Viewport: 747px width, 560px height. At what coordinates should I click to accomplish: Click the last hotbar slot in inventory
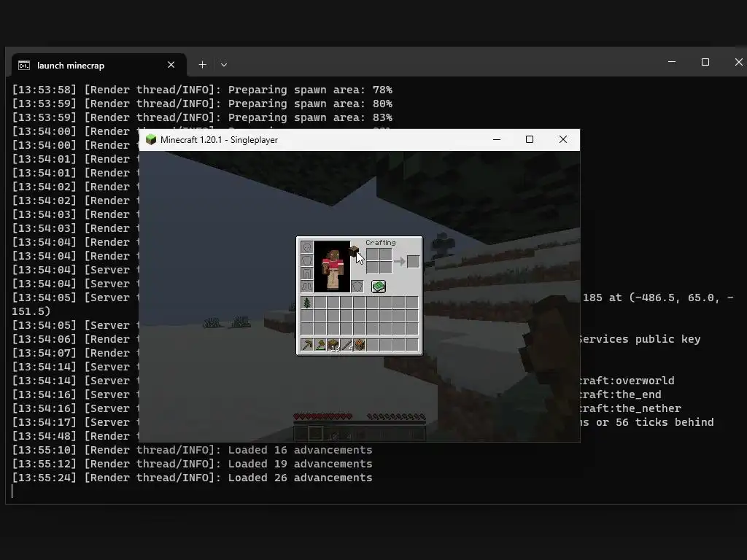coord(413,344)
